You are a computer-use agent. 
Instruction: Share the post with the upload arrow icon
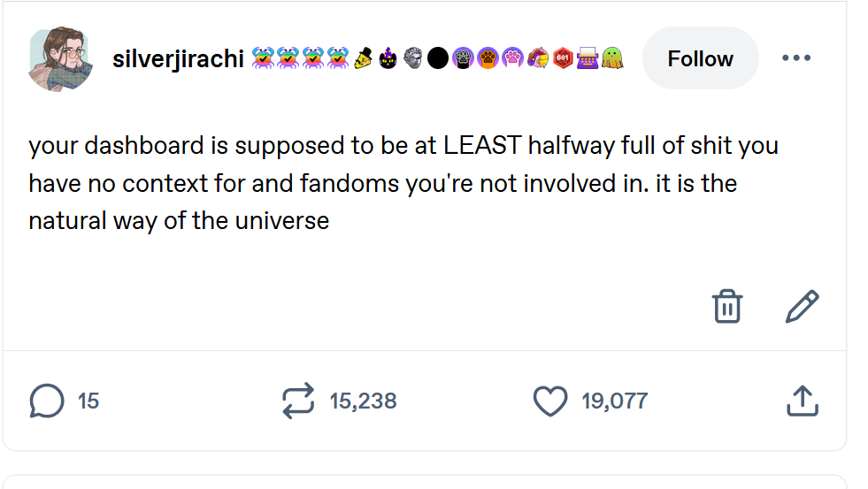coord(802,401)
